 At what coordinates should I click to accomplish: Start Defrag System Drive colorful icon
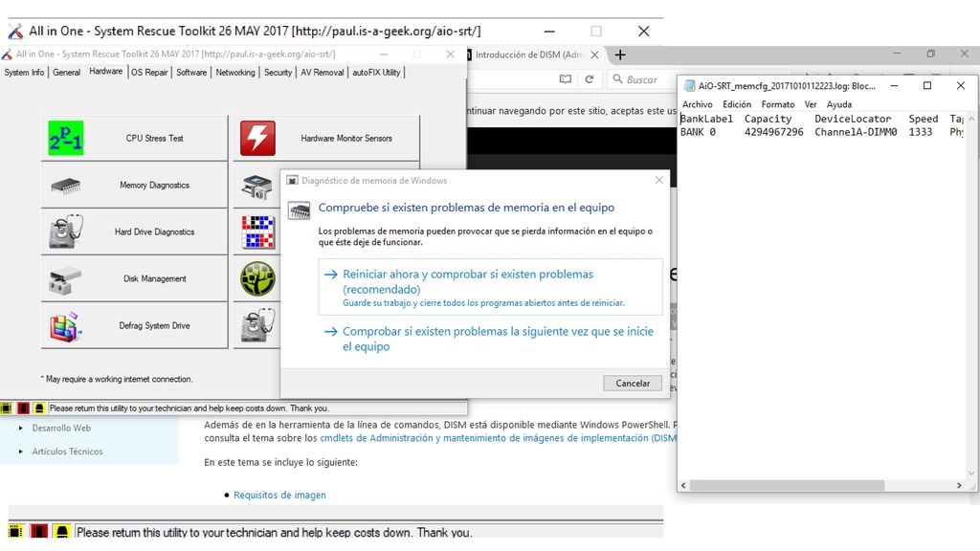click(x=66, y=326)
